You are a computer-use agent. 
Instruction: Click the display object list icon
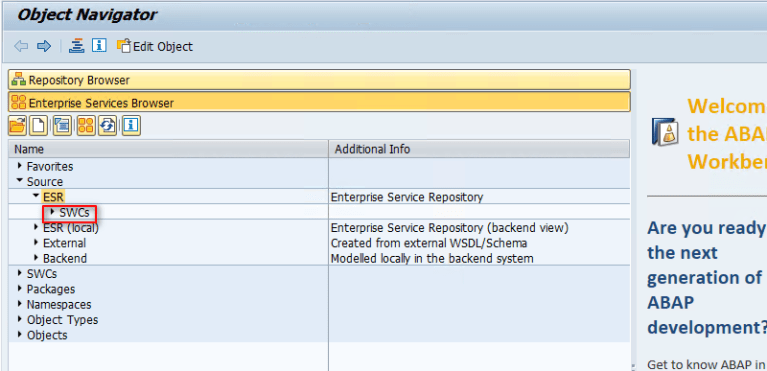coord(76,46)
